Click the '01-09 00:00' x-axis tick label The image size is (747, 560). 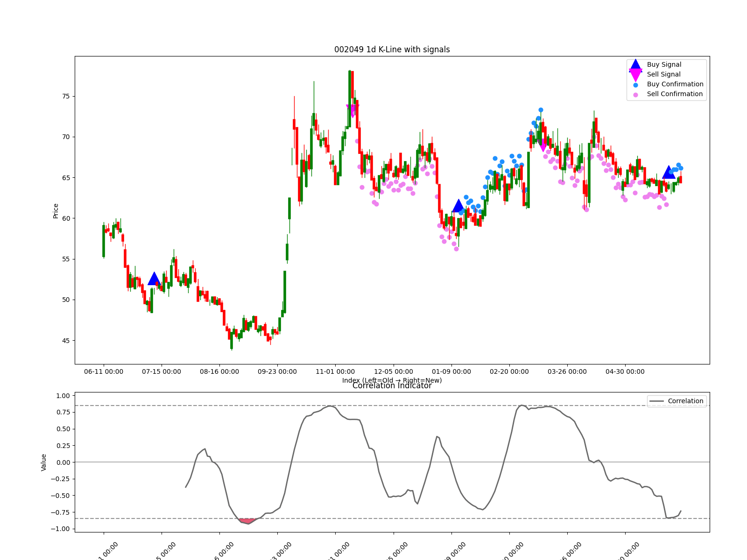(x=451, y=372)
